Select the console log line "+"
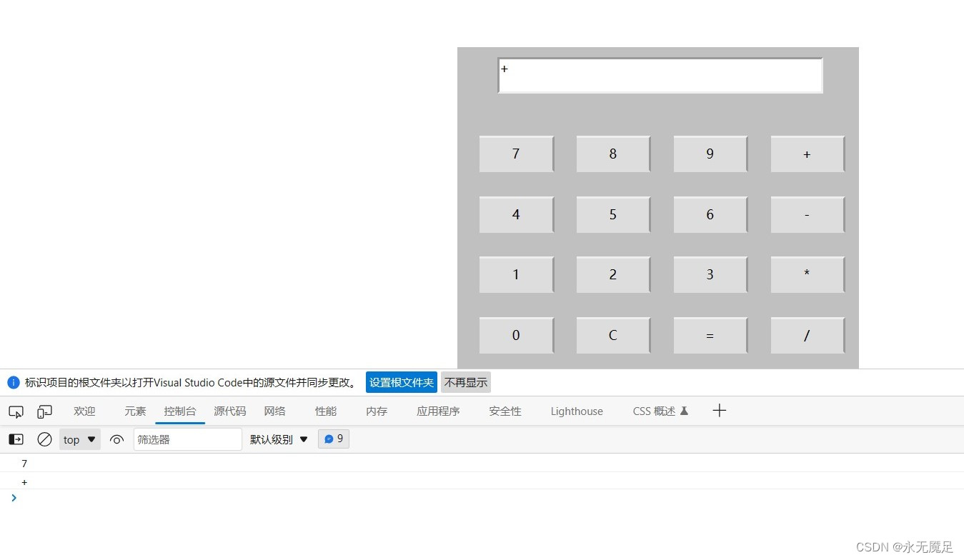Viewport: 964px width, 560px height. click(x=482, y=481)
